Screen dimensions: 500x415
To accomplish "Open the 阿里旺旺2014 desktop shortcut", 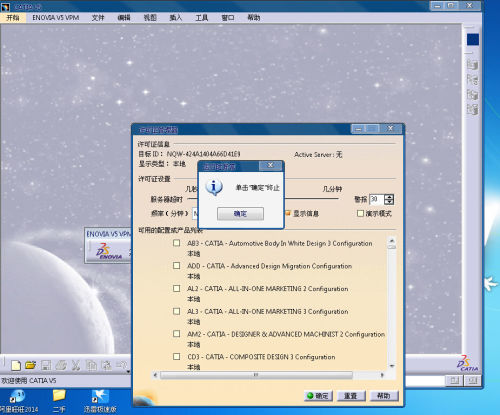I will pyautogui.click(x=18, y=401).
